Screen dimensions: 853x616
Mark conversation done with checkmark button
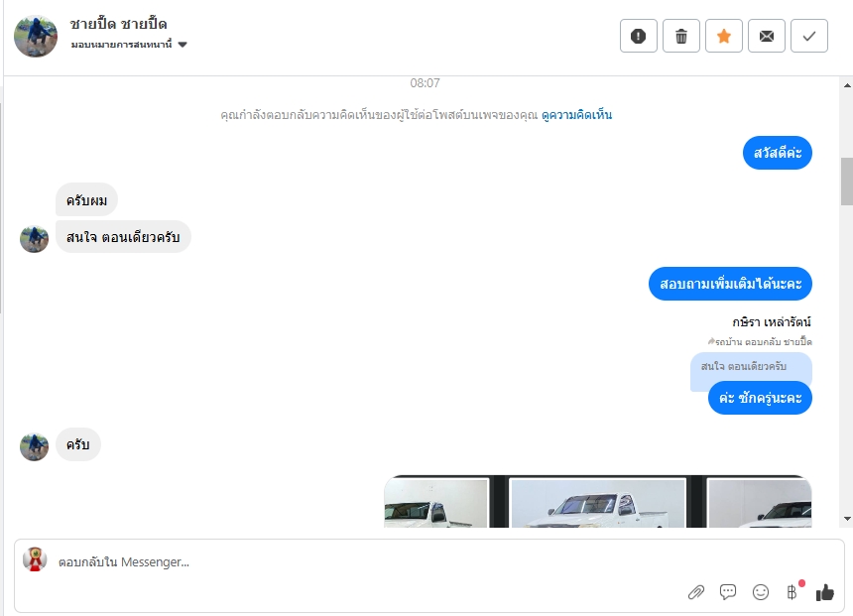pyautogui.click(x=809, y=36)
